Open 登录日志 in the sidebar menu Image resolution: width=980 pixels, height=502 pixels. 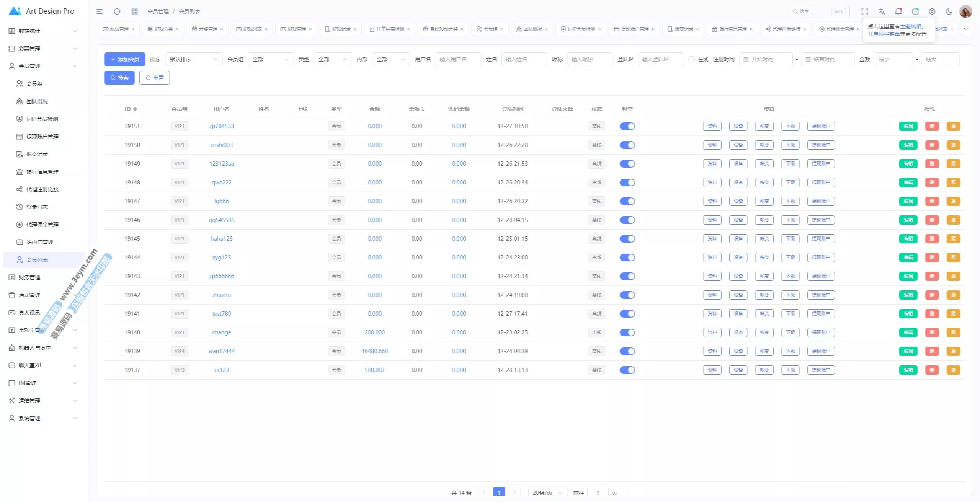[x=37, y=207]
